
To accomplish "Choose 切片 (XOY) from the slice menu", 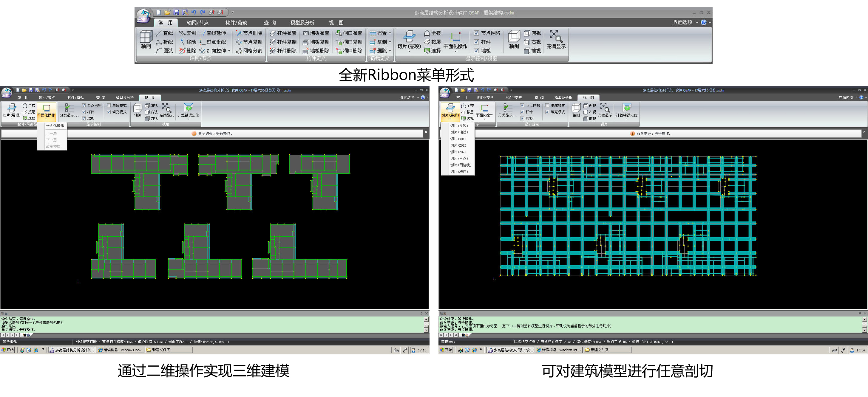I will point(458,139).
